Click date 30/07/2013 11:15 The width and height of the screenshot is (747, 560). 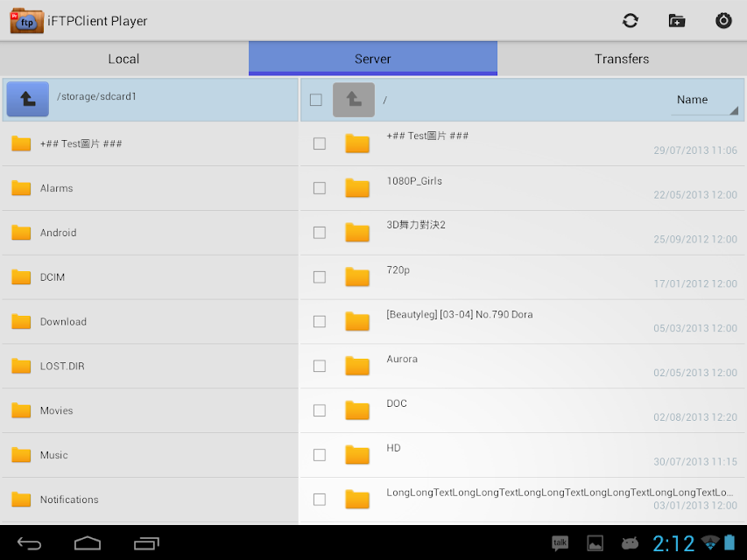(695, 461)
